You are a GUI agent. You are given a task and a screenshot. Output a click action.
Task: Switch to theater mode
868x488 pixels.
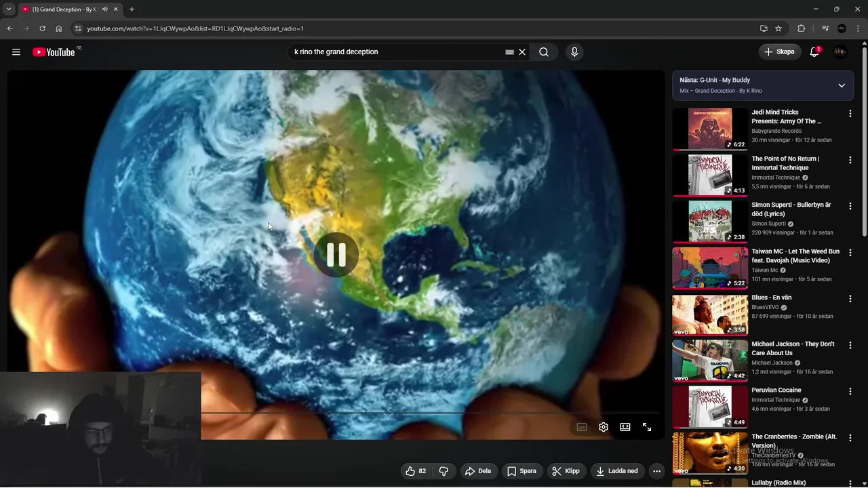[625, 427]
